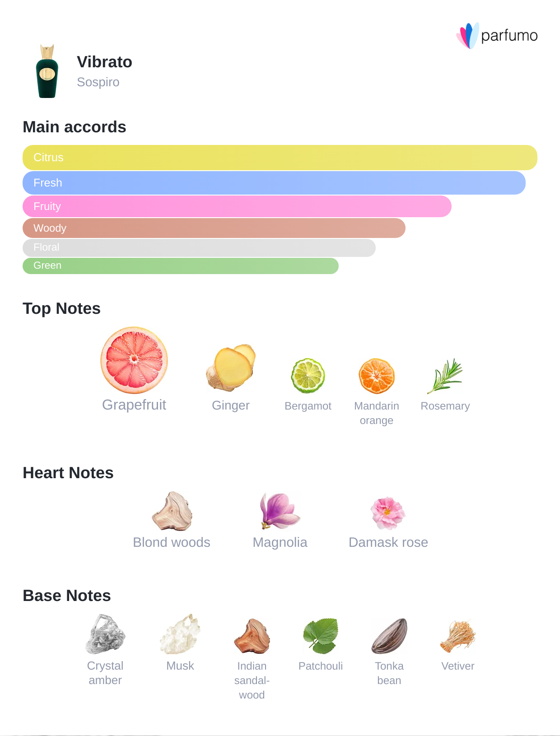The image size is (560, 736).
Task: Click the Mandarin orange icon
Action: click(x=377, y=376)
